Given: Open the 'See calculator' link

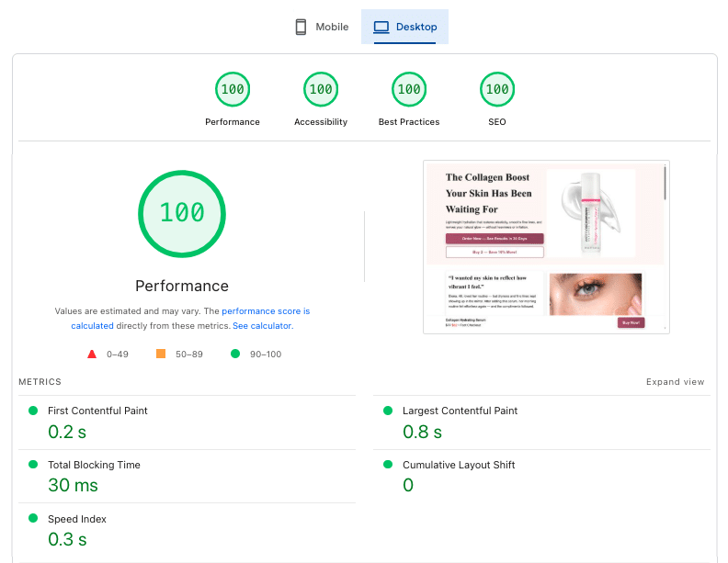Looking at the screenshot, I should coord(262,326).
